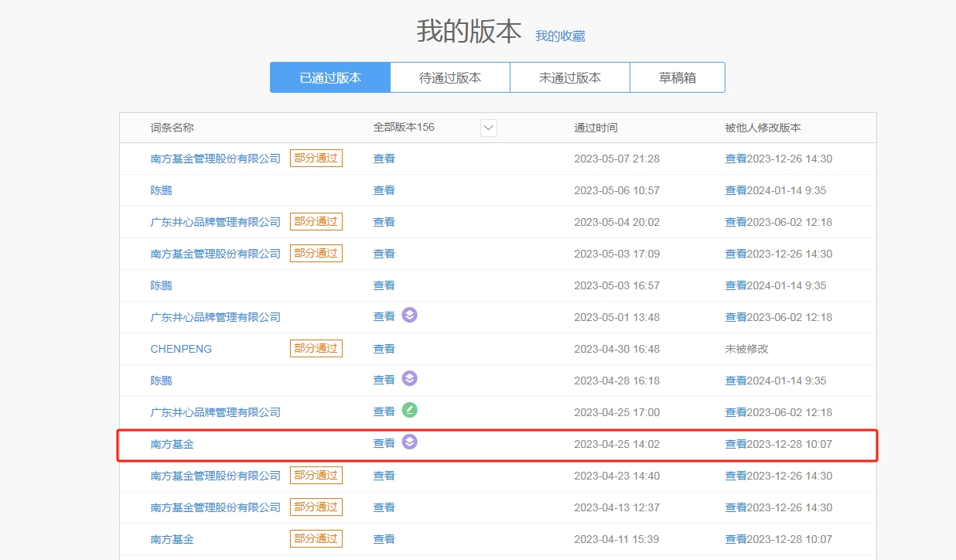Click version 查看 in 2023-04-11 15:39 row
This screenshot has height=560, width=956.
384,539
